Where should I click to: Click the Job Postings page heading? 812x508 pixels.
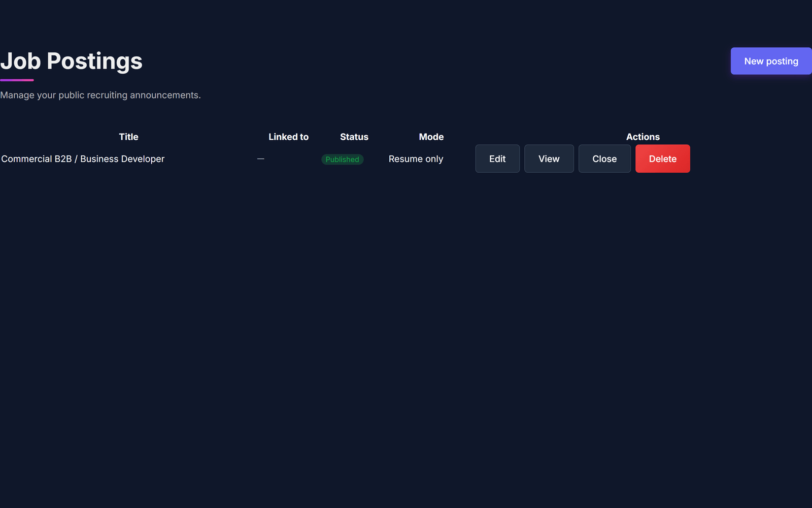tap(71, 61)
